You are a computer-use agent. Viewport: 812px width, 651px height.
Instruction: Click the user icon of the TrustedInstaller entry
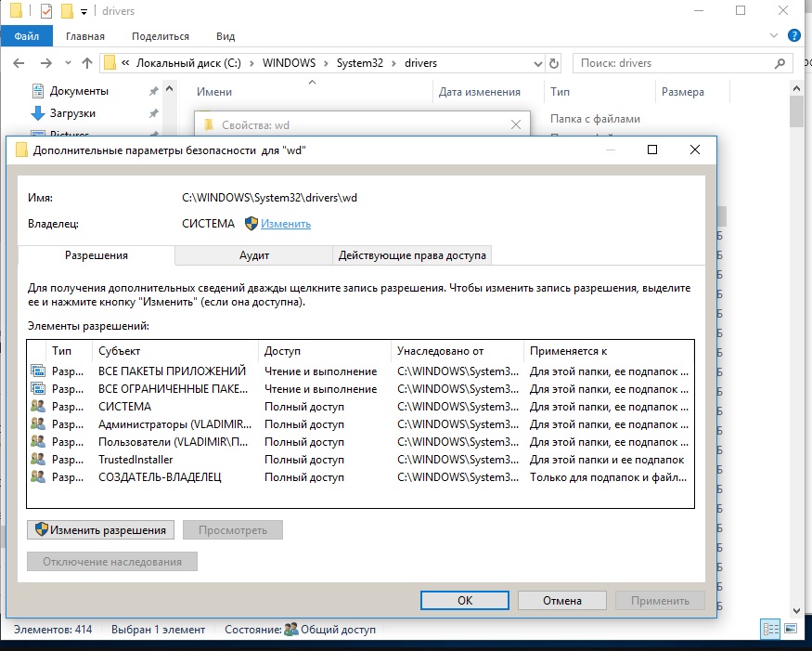38,459
